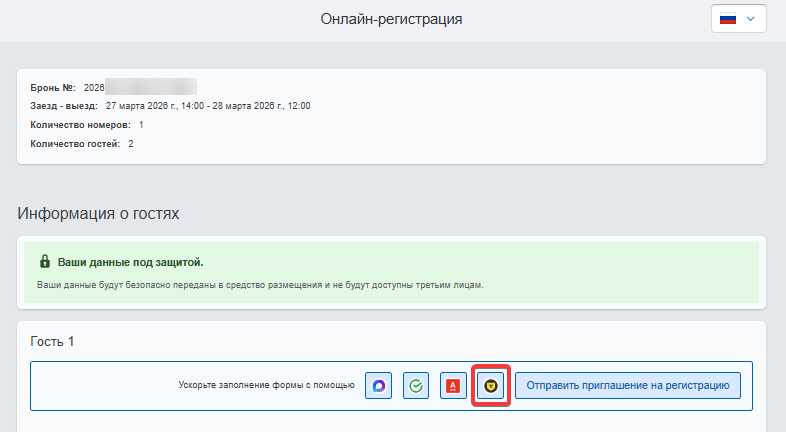Fill form with green Sber ID icon
Image resolution: width=786 pixels, height=432 pixels.
point(416,385)
